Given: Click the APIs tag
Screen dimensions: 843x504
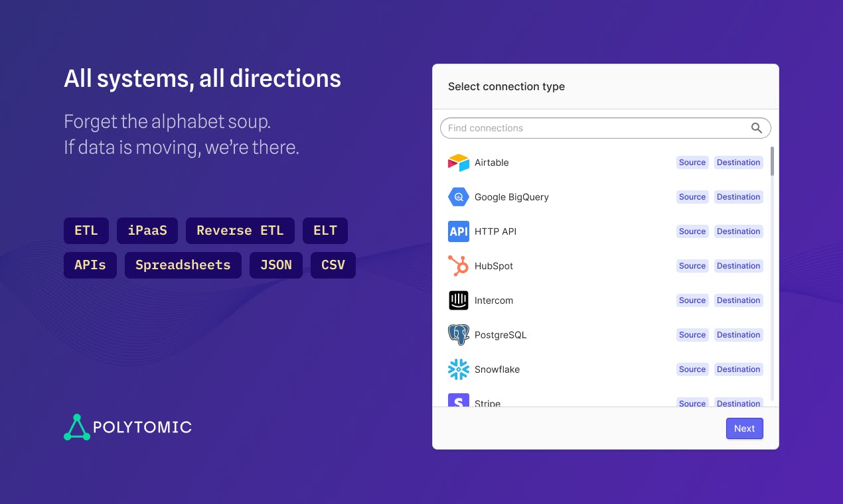Looking at the screenshot, I should (90, 265).
